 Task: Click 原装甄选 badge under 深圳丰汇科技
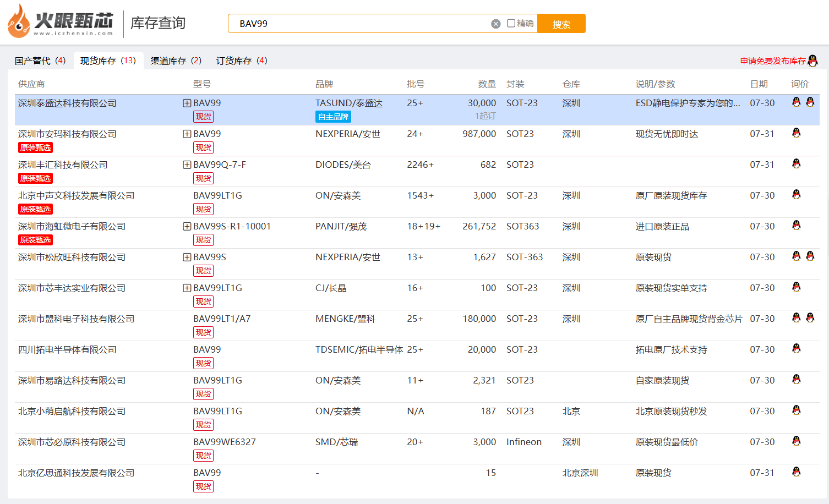pyautogui.click(x=35, y=178)
